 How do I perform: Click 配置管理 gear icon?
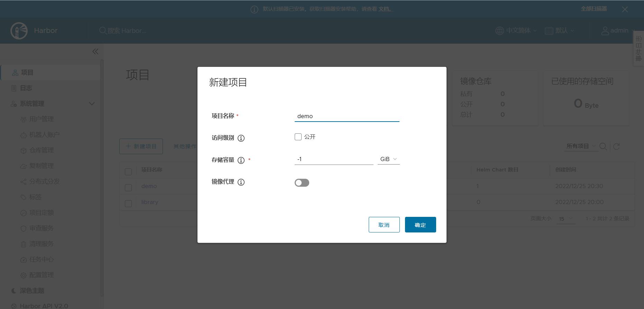coord(23,275)
